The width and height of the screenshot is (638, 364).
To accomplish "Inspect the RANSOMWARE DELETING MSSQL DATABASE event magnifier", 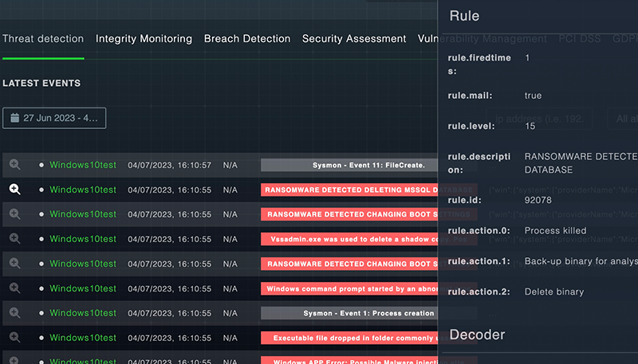I will tap(14, 190).
